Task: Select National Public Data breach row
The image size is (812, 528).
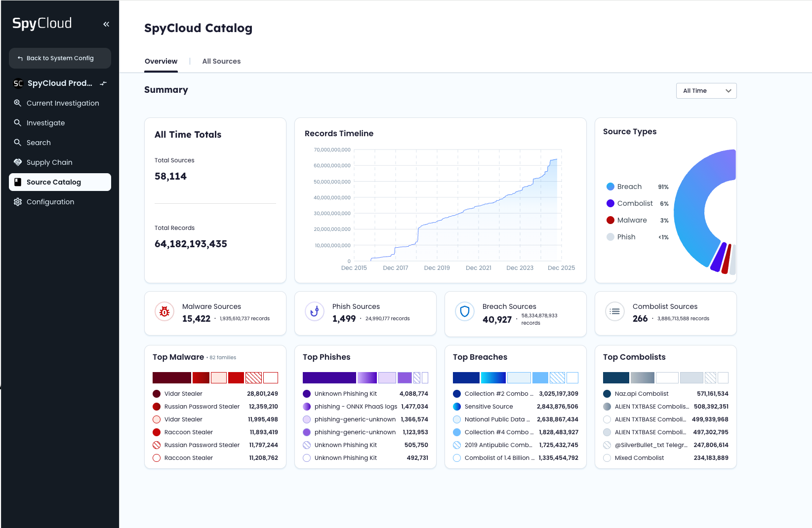Action: (516, 419)
